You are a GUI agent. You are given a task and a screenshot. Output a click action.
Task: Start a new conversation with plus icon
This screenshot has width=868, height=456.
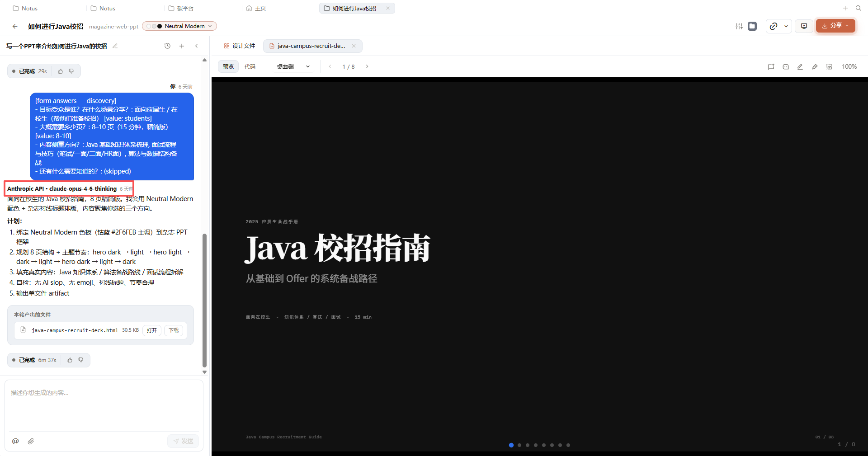tap(182, 46)
